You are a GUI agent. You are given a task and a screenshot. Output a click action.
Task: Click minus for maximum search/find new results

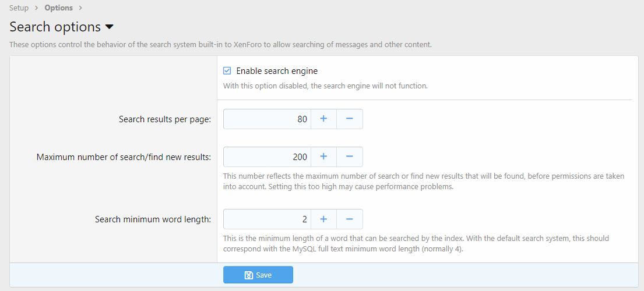(350, 157)
